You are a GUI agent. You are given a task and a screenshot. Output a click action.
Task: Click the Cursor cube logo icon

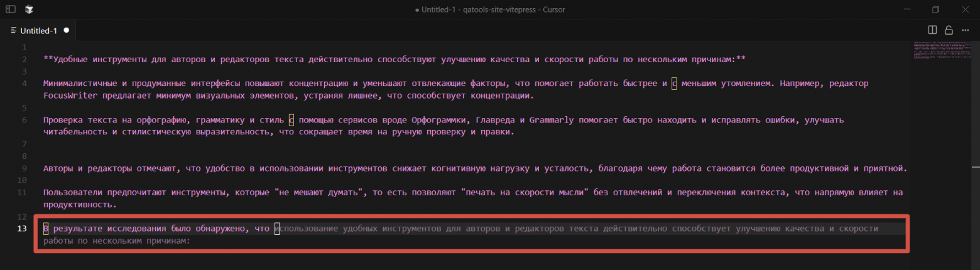pos(30,9)
